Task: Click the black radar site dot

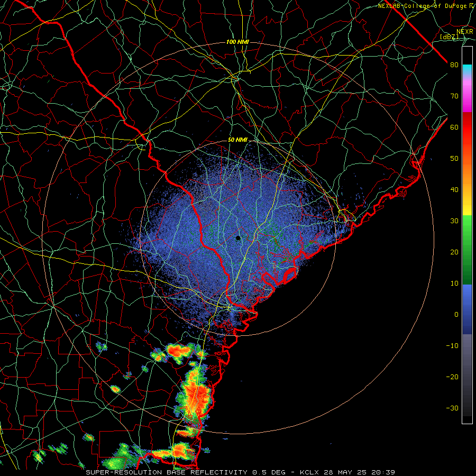Action: 239,238
